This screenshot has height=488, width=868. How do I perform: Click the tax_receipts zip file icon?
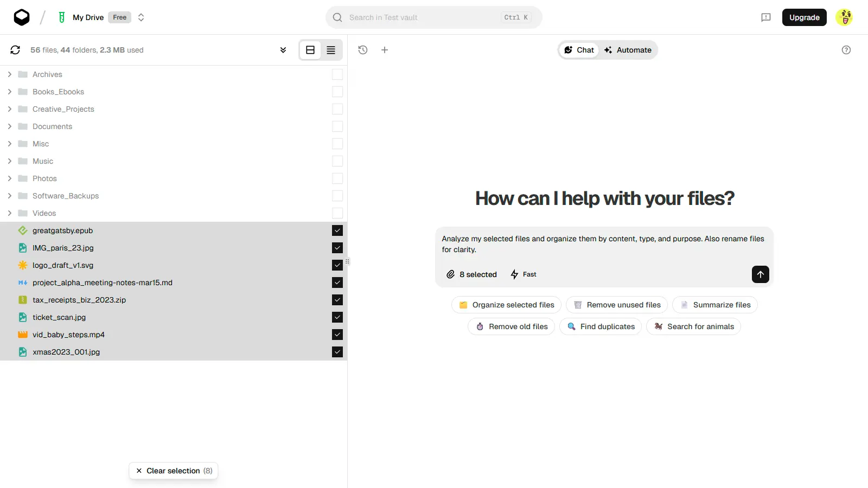point(23,300)
